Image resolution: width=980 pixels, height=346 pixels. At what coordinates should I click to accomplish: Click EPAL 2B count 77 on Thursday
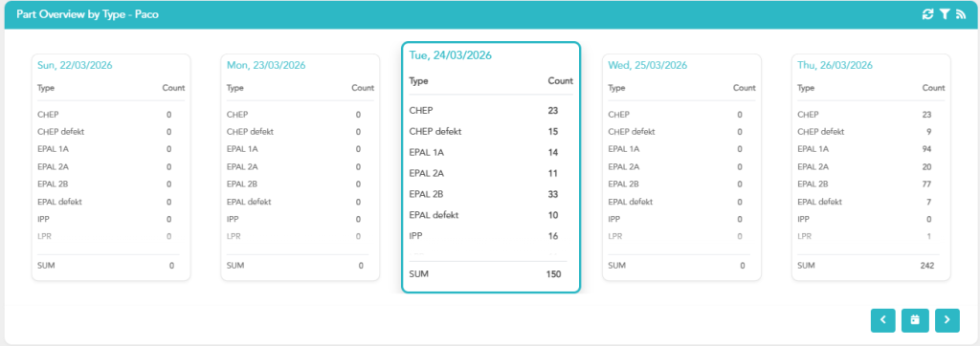pyautogui.click(x=926, y=184)
